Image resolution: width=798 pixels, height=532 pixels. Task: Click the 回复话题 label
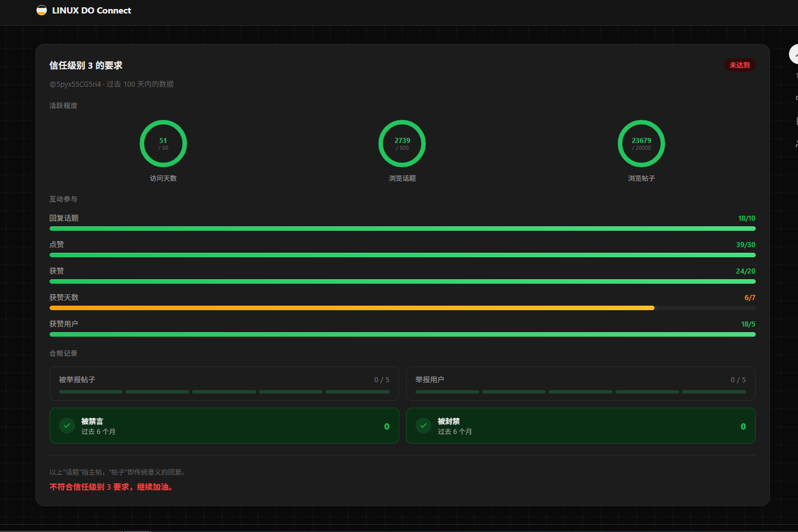pos(64,218)
